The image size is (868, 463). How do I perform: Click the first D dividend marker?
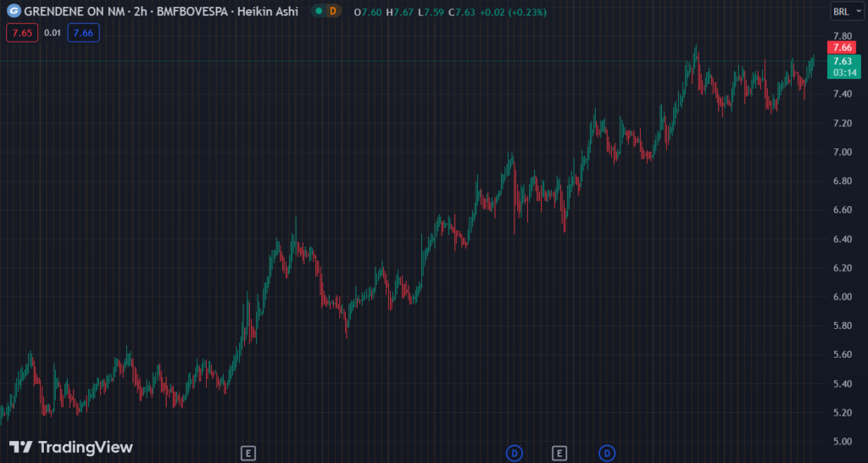[x=515, y=453]
